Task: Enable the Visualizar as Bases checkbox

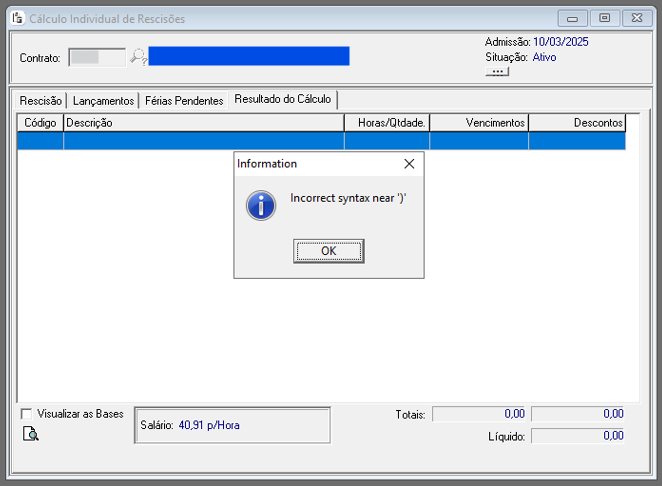Action: pos(26,414)
